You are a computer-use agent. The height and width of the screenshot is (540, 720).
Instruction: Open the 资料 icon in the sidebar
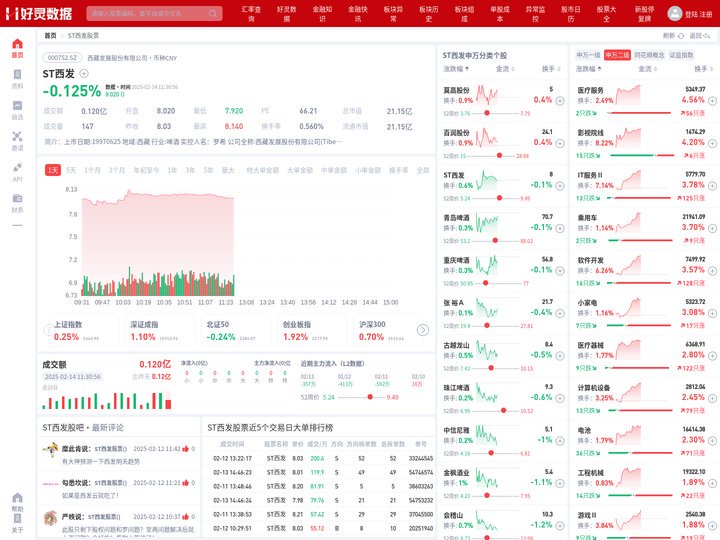pyautogui.click(x=17, y=79)
